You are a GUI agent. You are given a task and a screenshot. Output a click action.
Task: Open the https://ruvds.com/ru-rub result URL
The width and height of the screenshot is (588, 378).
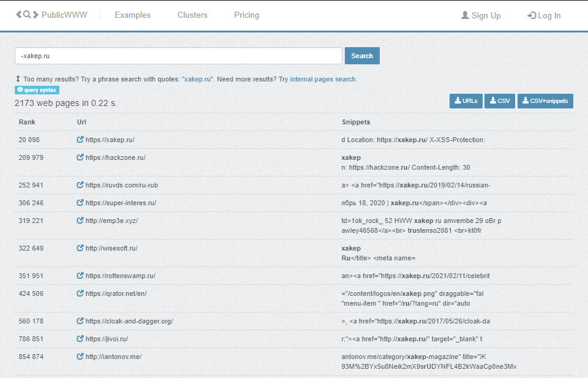(x=121, y=185)
